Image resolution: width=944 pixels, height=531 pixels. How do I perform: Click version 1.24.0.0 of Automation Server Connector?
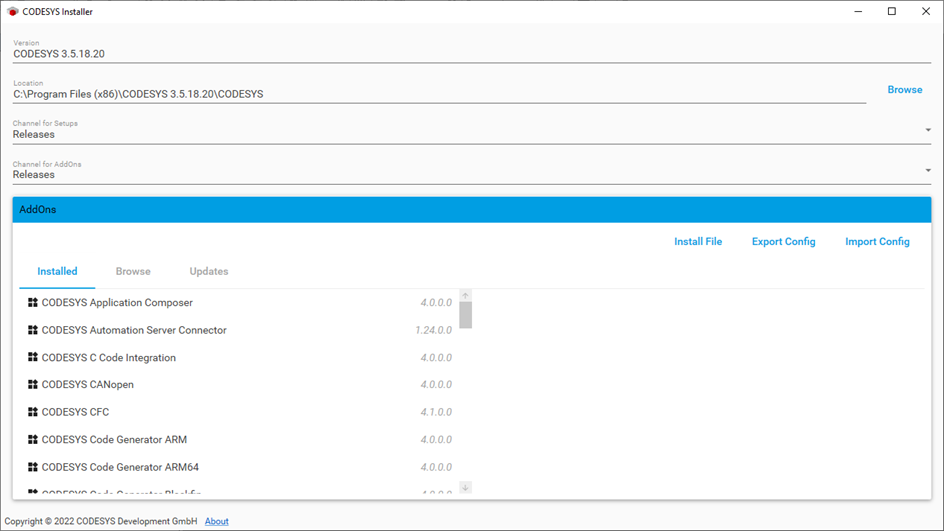point(433,330)
